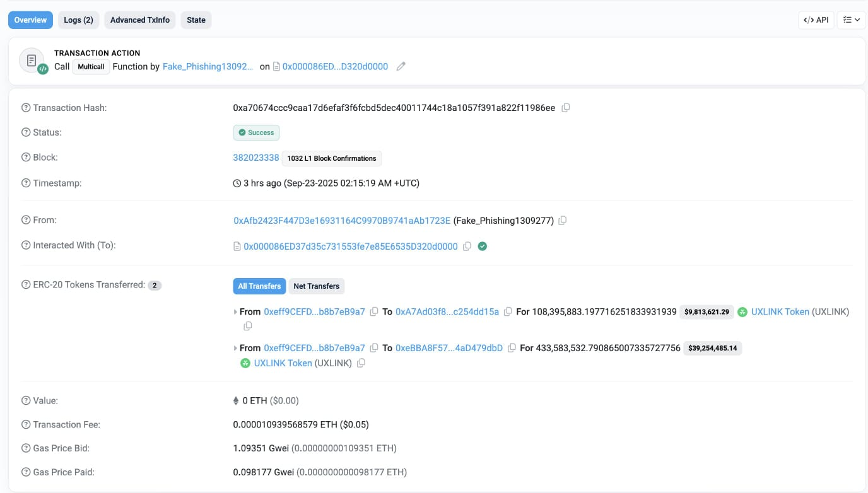
Task: Click help icon next to Transaction Hash
Action: click(x=26, y=108)
